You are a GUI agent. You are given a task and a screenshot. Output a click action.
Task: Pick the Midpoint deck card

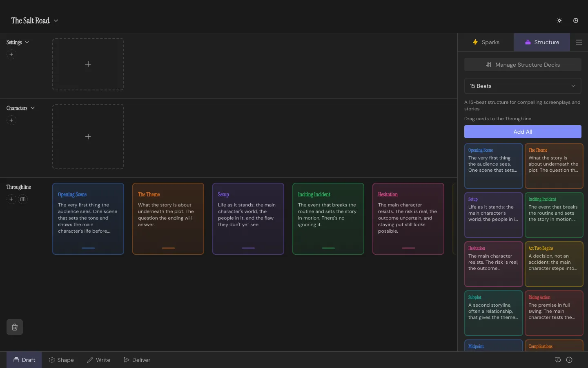point(494,346)
